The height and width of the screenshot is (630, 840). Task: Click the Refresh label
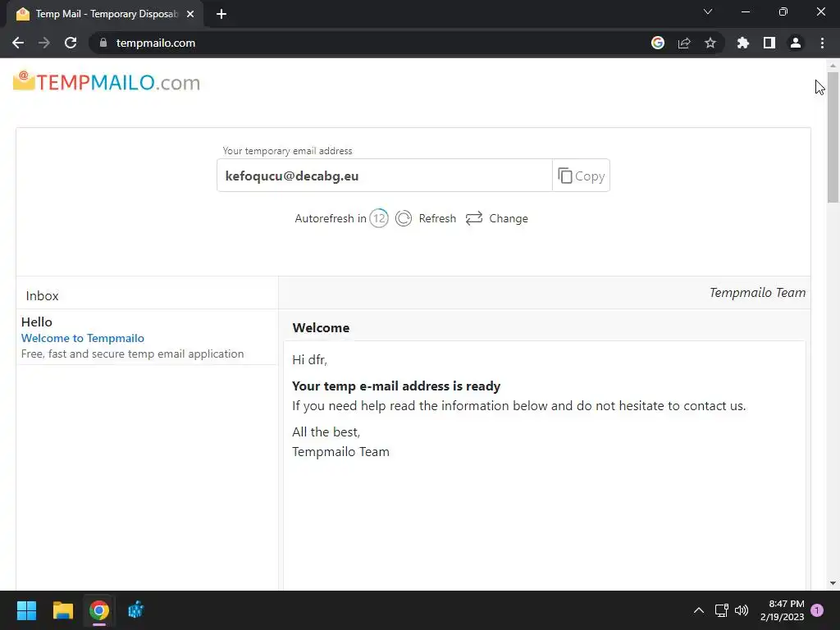[437, 218]
